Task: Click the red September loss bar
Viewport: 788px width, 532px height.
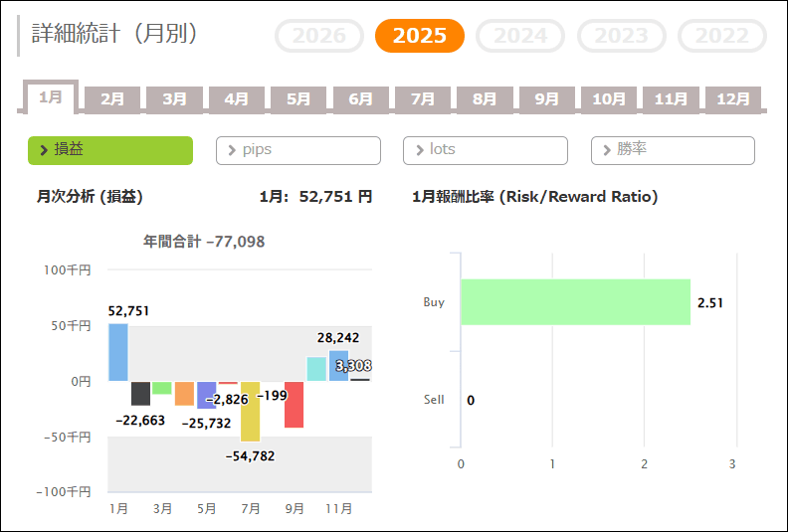Action: click(x=294, y=404)
